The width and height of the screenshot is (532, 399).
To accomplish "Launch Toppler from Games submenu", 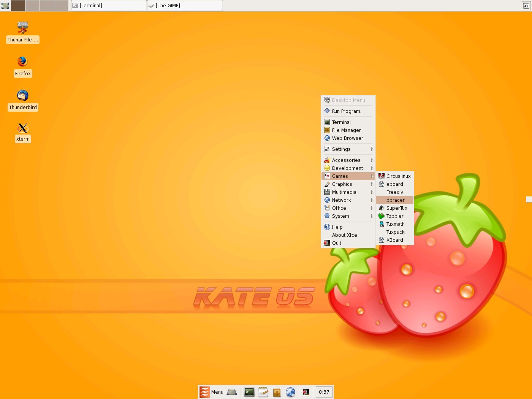I will tap(394, 216).
